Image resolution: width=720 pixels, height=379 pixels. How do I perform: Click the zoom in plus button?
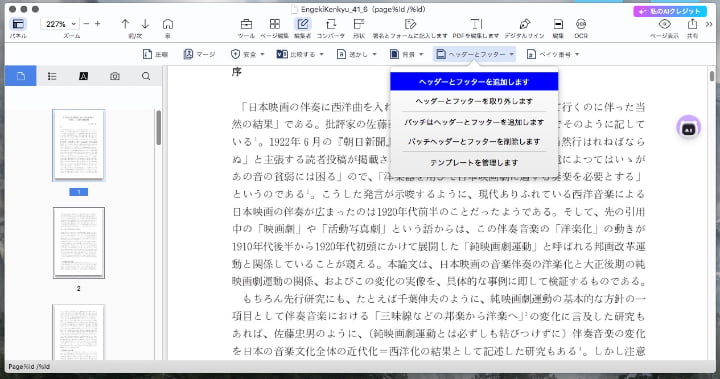coord(97,24)
